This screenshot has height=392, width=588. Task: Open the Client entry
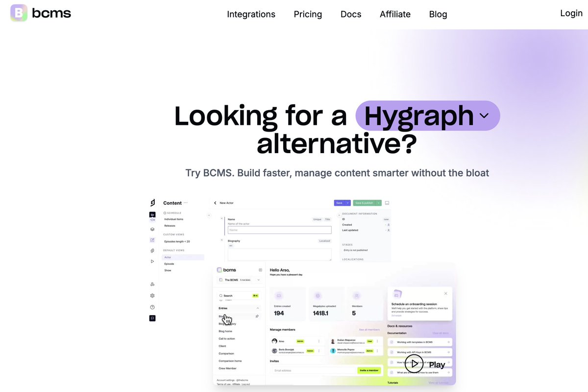click(x=222, y=346)
